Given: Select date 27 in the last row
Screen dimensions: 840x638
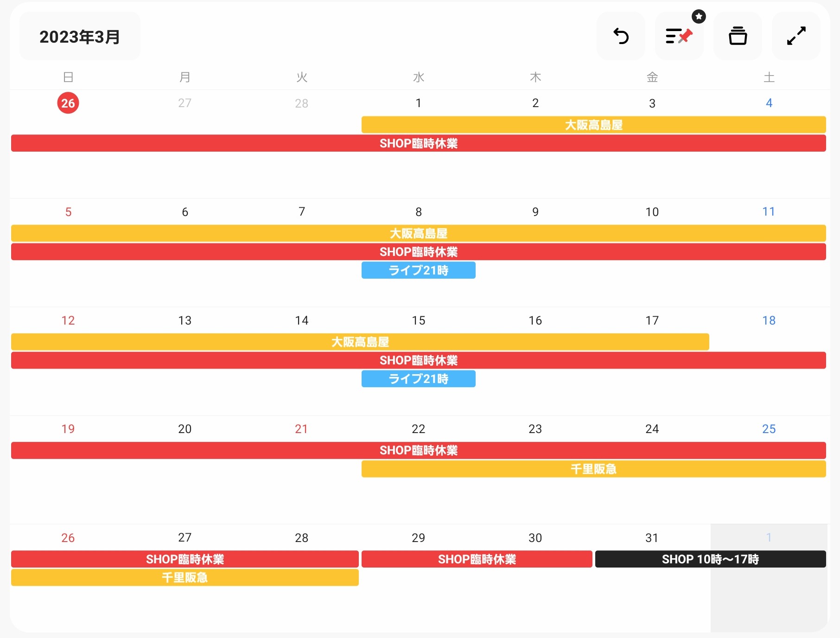Looking at the screenshot, I should coord(185,538).
